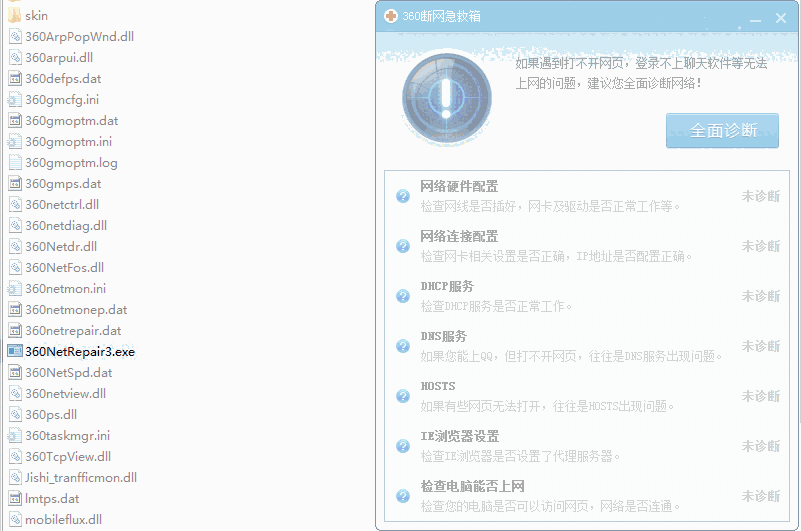Select the 网络连接配置 heading

tap(459, 236)
